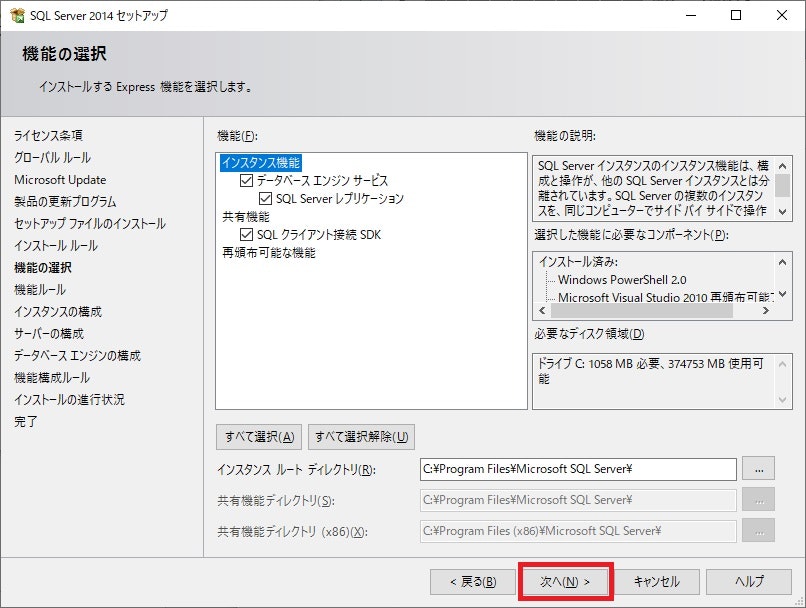Click down arrow in disk space box scrollbar

(782, 399)
